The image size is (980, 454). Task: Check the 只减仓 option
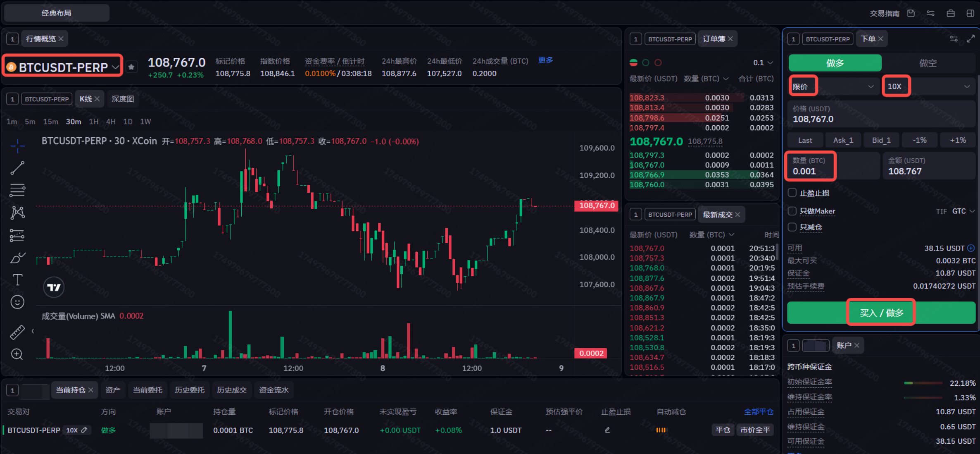pos(792,227)
